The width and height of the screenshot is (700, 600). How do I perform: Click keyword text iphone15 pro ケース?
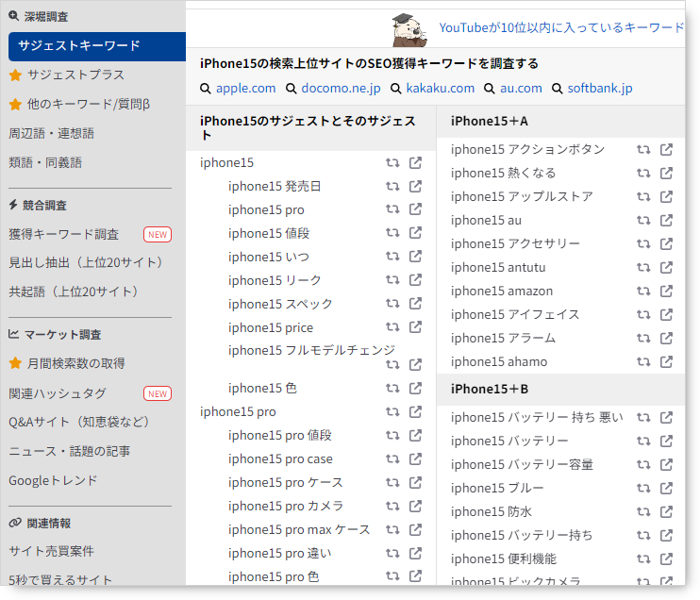(x=285, y=483)
